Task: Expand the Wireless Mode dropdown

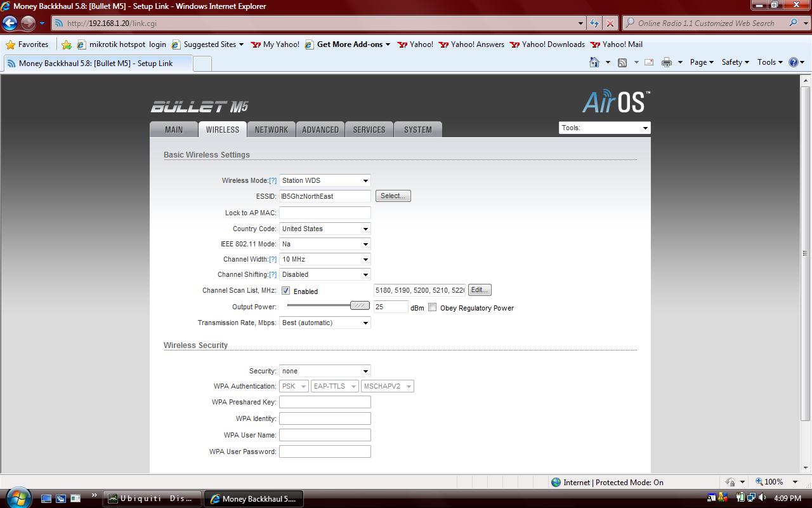Action: click(325, 180)
